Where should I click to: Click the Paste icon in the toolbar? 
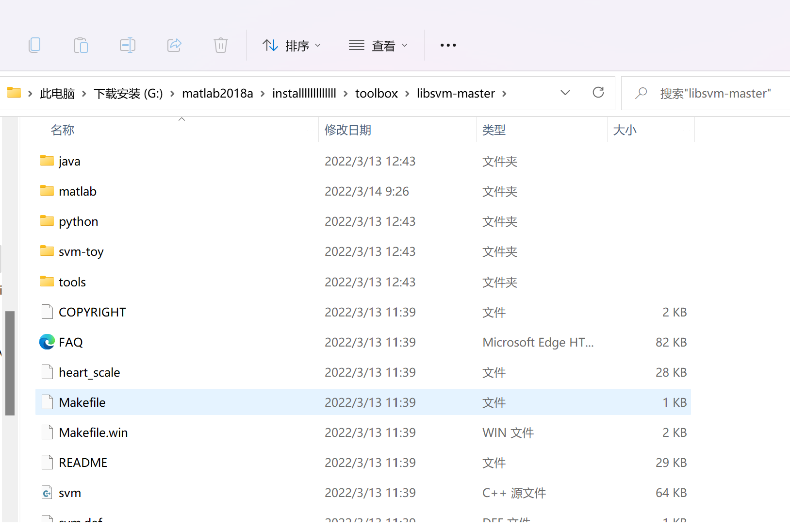point(81,45)
